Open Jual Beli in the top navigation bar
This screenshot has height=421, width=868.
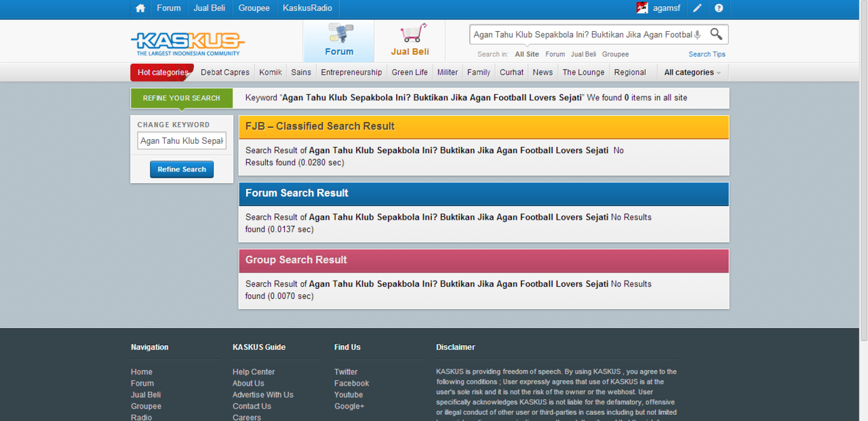210,8
